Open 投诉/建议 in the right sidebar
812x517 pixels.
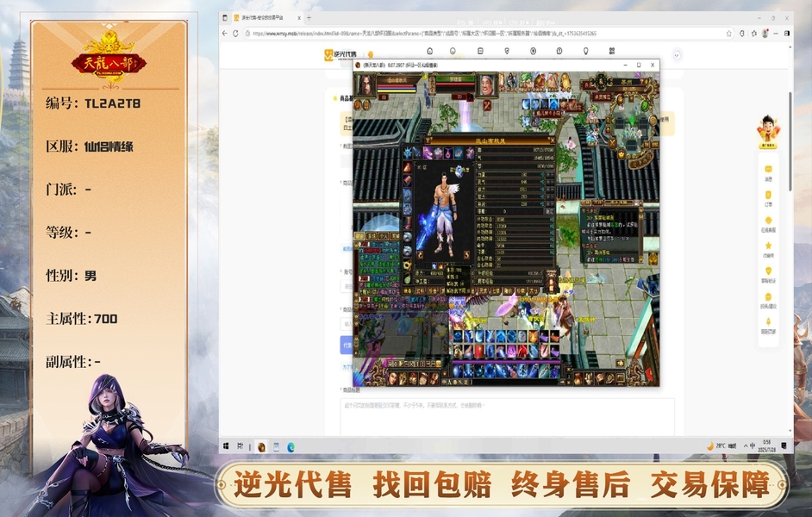769,300
